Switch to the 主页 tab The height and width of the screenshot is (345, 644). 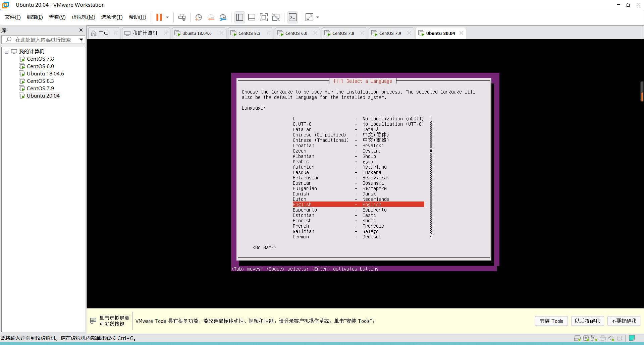click(x=104, y=33)
